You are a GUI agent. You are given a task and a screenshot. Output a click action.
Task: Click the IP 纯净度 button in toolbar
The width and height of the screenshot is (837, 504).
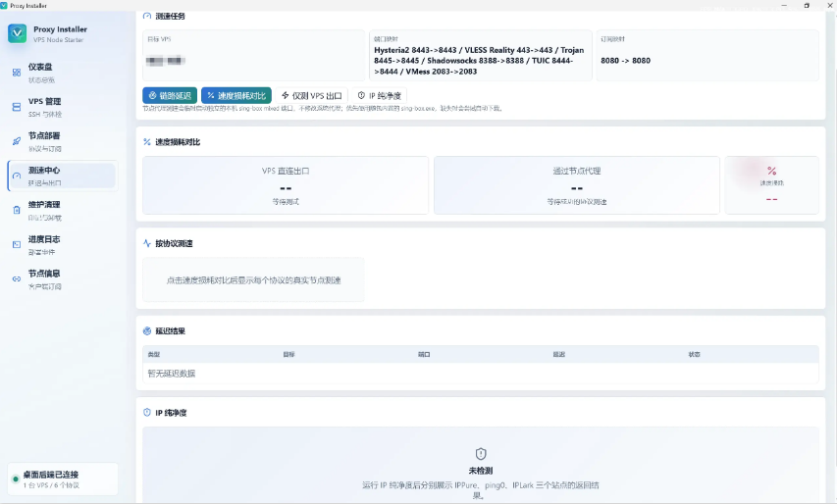[379, 95]
